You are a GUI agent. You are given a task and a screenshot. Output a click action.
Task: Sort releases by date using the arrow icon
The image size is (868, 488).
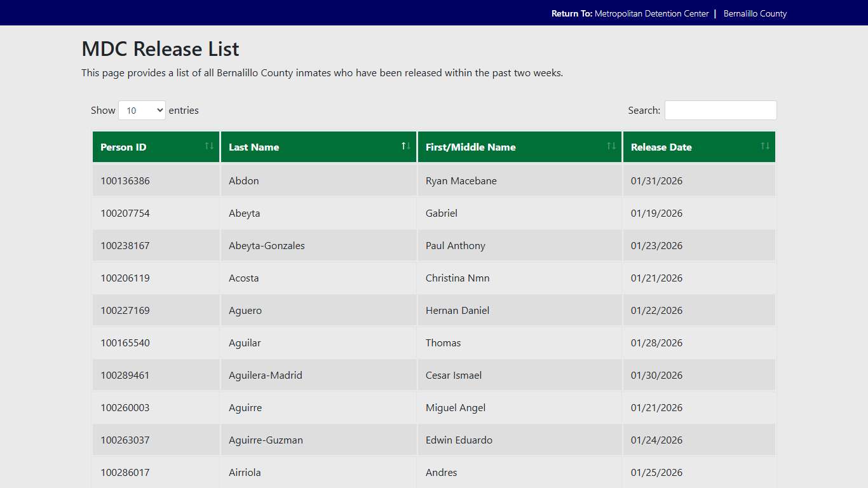(x=765, y=146)
